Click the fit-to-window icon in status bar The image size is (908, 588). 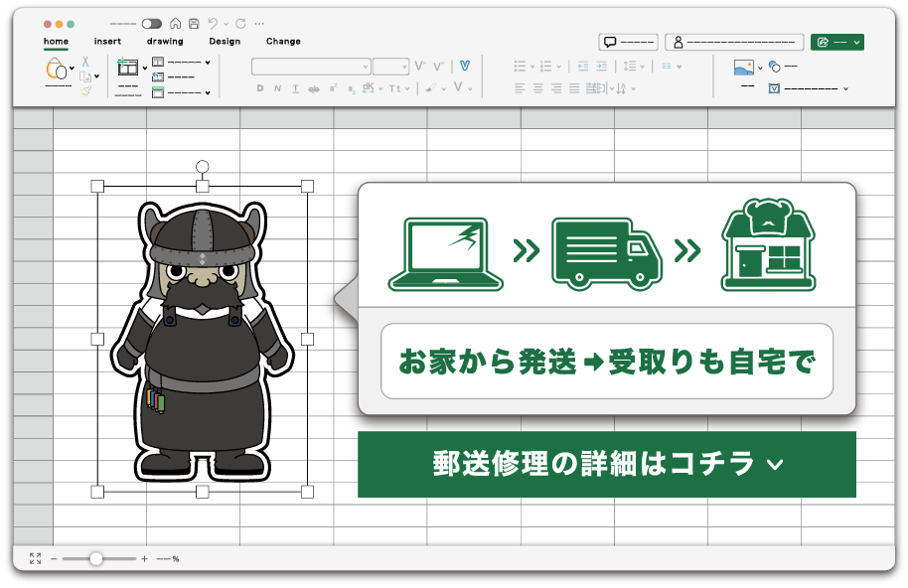[x=36, y=558]
